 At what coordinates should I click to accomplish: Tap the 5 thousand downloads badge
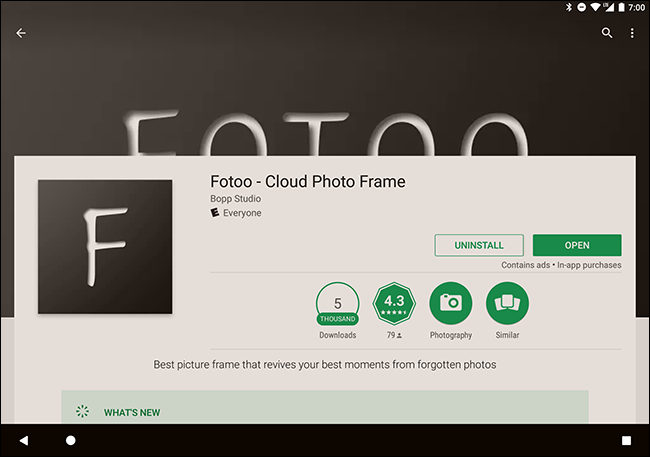(337, 304)
